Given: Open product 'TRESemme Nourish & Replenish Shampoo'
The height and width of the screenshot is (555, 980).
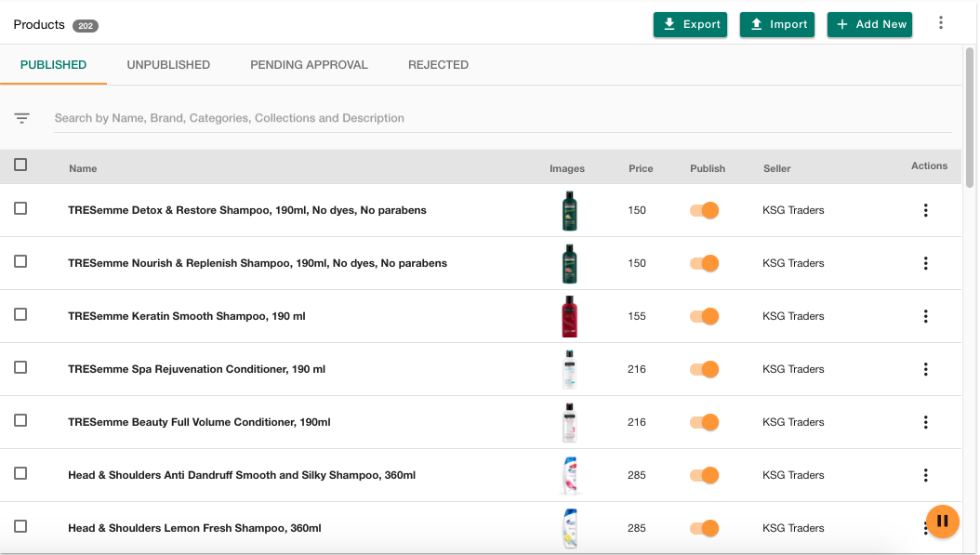Looking at the screenshot, I should [258, 263].
